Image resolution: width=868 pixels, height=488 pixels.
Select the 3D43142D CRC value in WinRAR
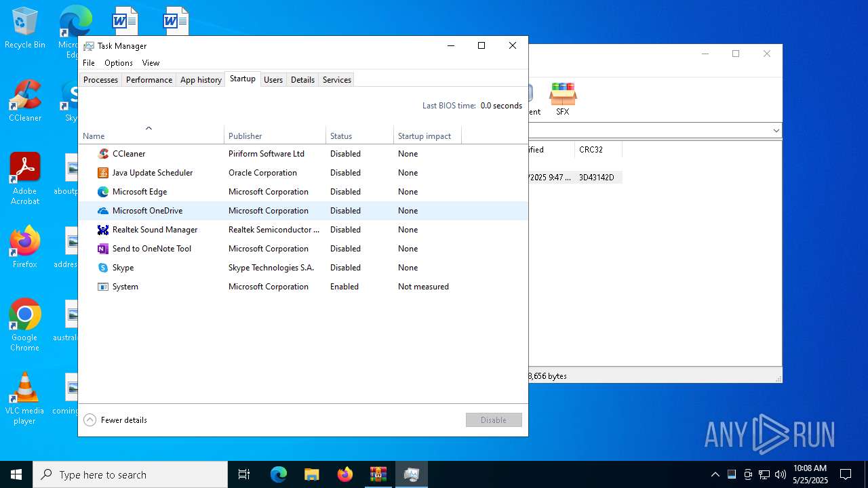[x=597, y=178]
